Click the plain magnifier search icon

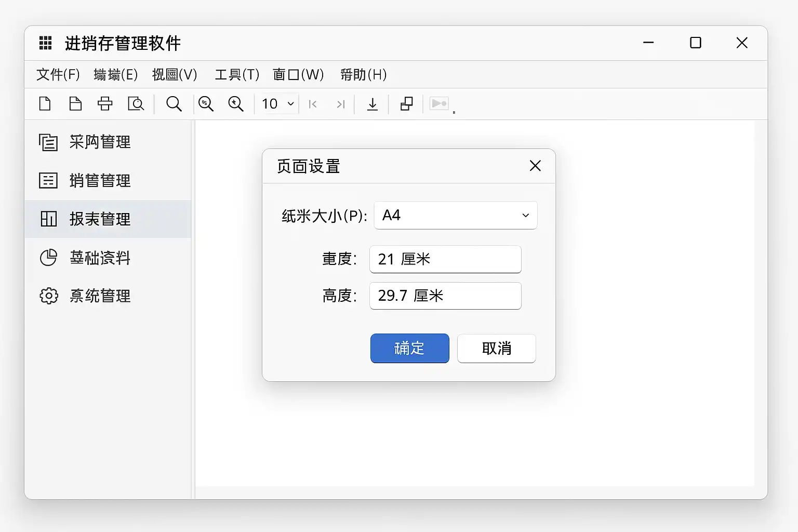click(174, 104)
